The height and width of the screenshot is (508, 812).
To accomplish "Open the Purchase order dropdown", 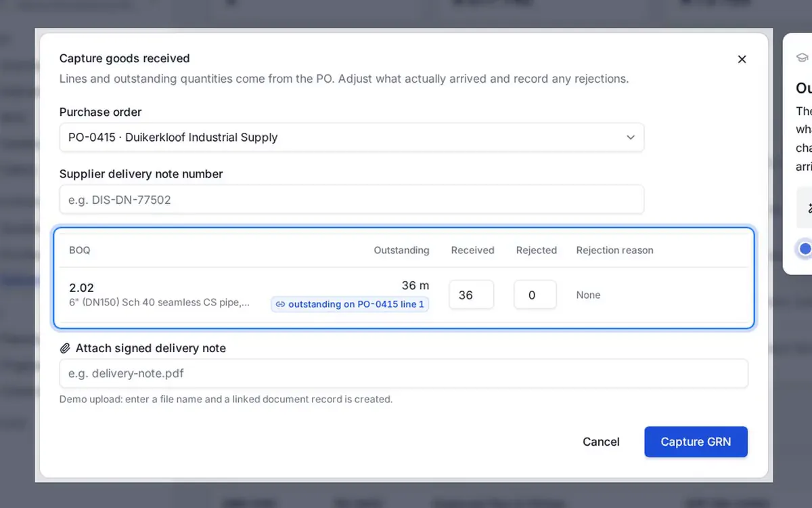I will coord(352,137).
